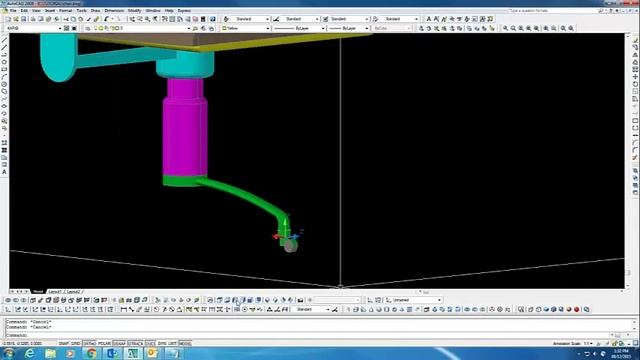Select the Line tool in Draw toolbar
The width and height of the screenshot is (640, 360).
(x=4, y=40)
